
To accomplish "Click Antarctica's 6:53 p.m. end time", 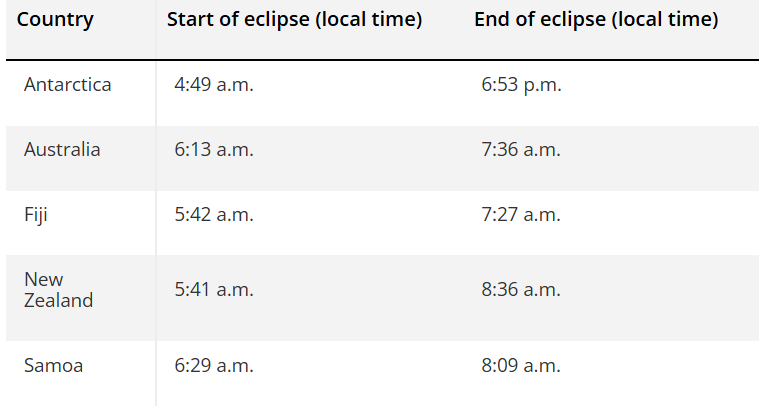I will pos(521,86).
